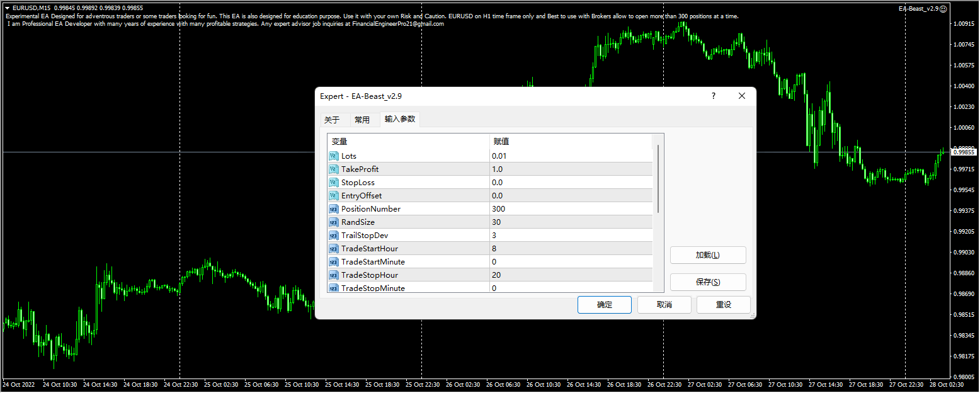
Task: Click the 123 icon beside TradeStopHour
Action: [x=333, y=275]
